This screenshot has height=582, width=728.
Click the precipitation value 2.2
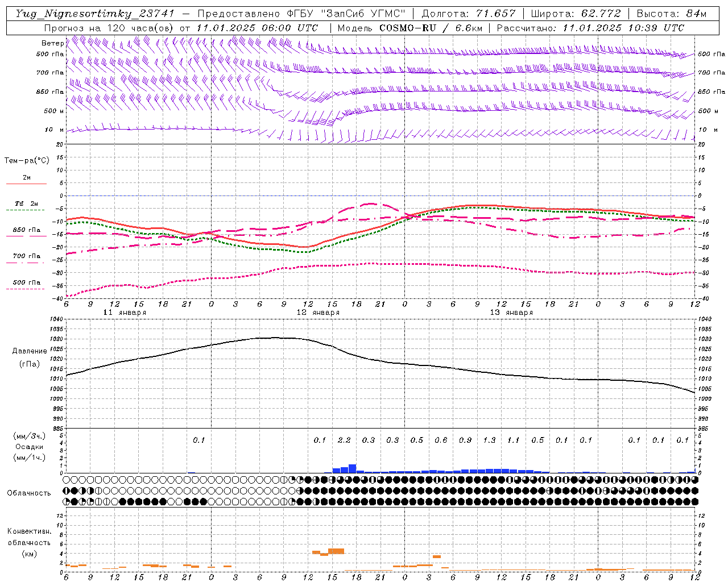click(344, 440)
